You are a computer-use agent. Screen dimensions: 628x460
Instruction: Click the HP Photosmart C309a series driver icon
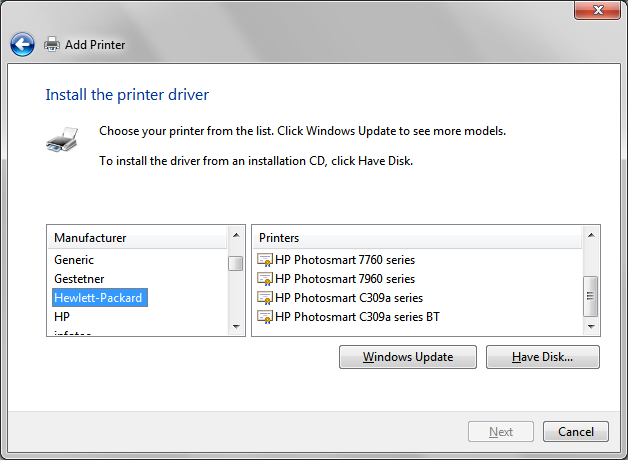click(265, 298)
